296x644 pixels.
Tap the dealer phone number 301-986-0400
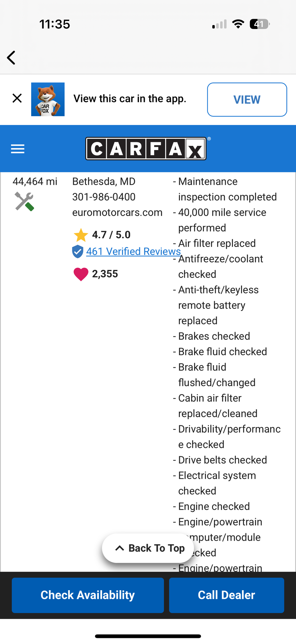104,197
